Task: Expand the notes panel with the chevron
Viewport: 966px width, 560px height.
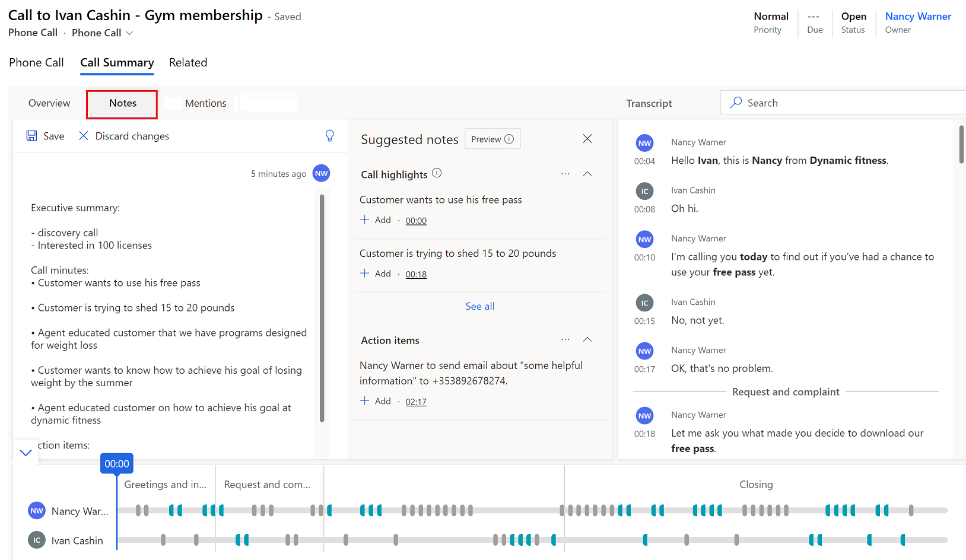Action: tap(26, 452)
